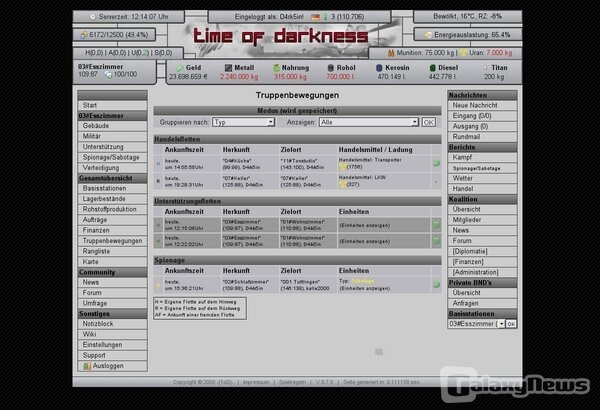Image resolution: width=600 pixels, height=410 pixels.
Task: Open [Diplomatie] under Koalition
Action: [x=482, y=252]
